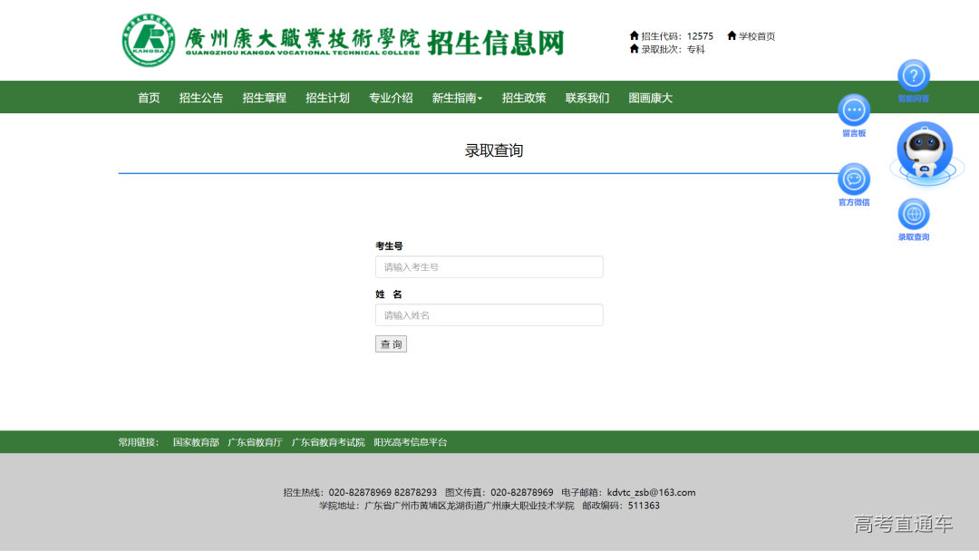Click the 姓名 name input field

(x=489, y=314)
